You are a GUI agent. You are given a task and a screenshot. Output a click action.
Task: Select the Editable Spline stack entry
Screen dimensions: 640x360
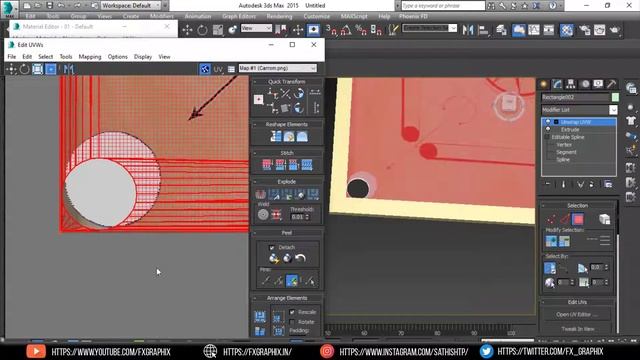click(x=568, y=137)
